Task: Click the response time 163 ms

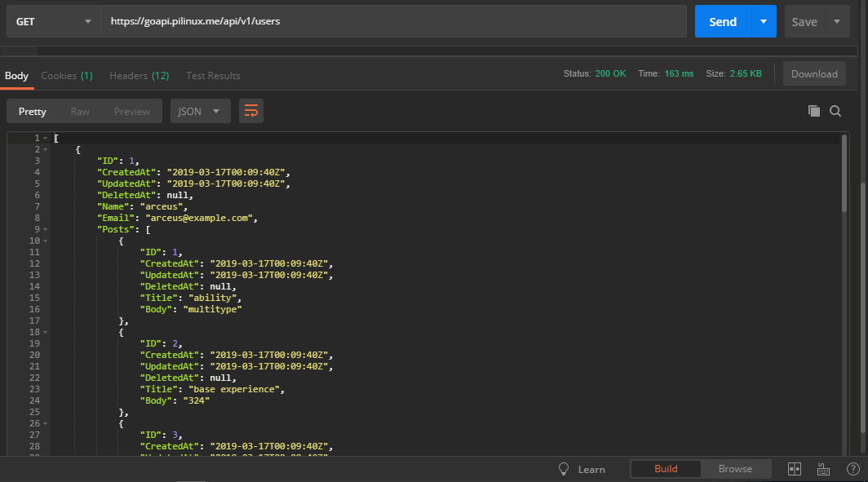Action: [680, 73]
